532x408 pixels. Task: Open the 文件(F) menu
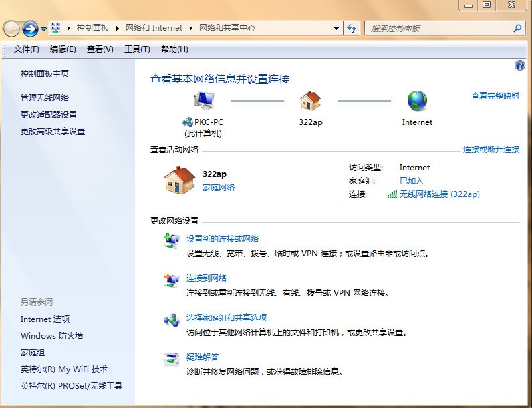click(x=27, y=49)
